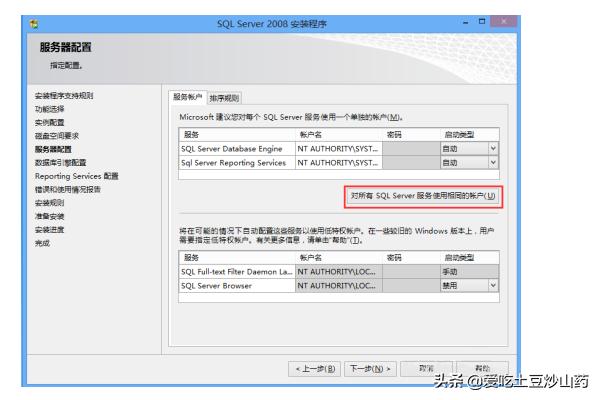Click 实例配置 step in sidebar
Viewport: 600px width, 400px height.
point(49,122)
